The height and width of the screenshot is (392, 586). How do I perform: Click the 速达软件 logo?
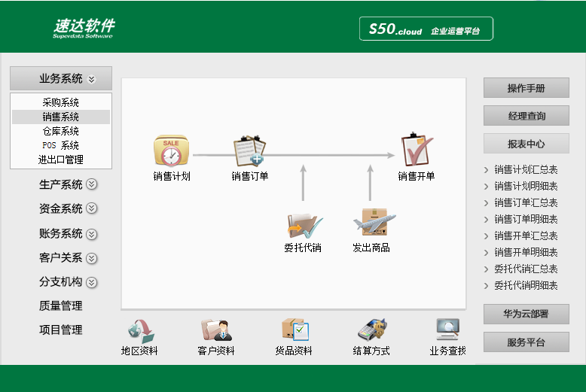pos(84,28)
